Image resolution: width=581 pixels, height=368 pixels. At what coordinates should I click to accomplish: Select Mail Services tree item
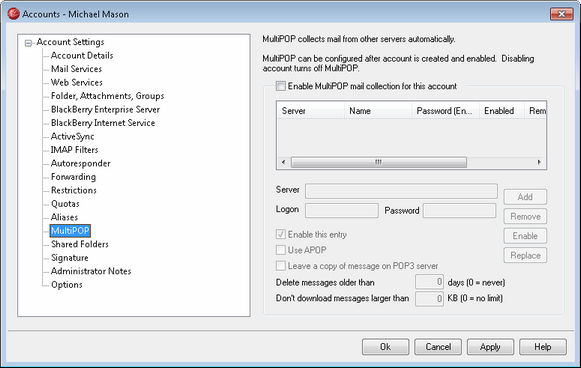click(x=76, y=69)
